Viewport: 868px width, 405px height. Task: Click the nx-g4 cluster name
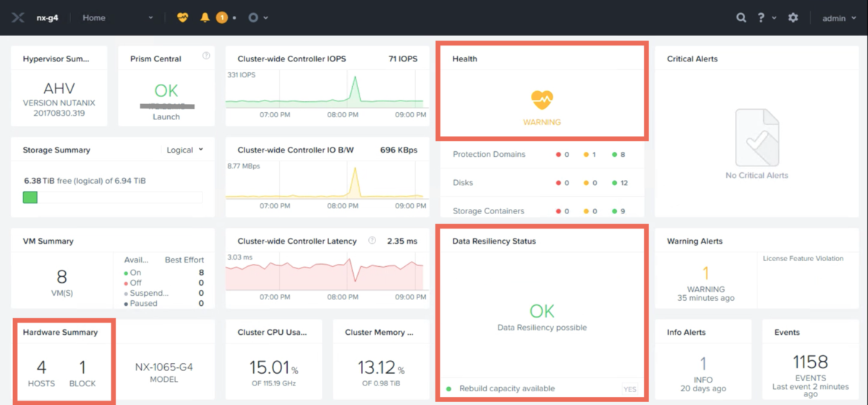[48, 18]
